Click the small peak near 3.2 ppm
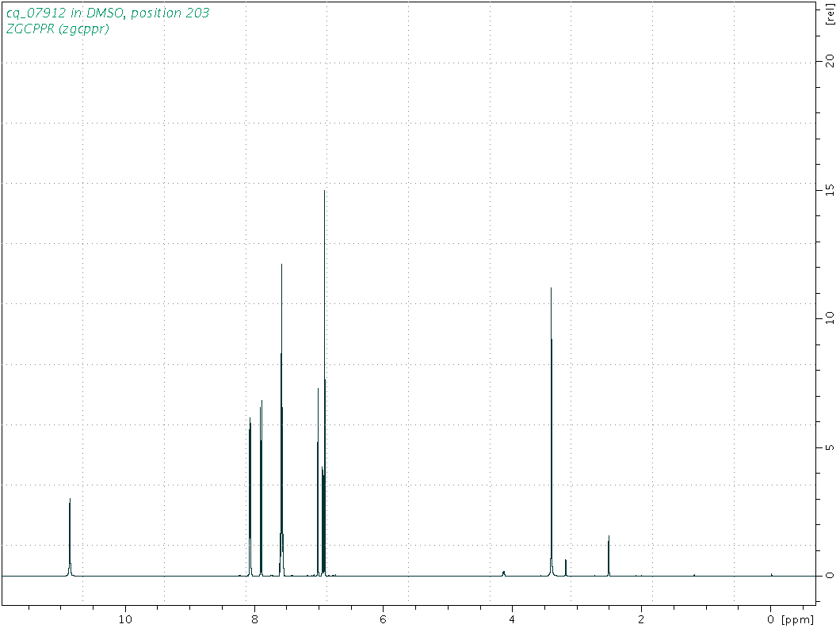The image size is (840, 628). click(x=566, y=568)
